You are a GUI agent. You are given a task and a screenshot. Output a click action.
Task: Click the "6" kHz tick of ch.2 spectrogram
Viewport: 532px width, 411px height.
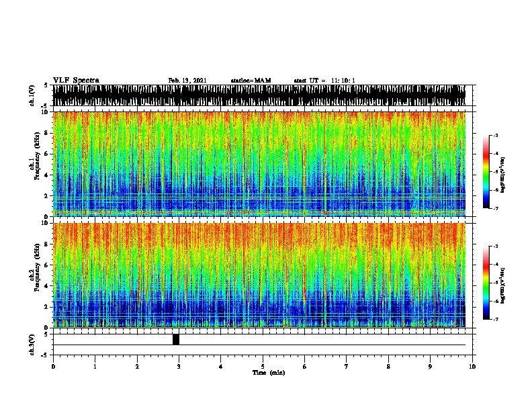[x=47, y=265]
